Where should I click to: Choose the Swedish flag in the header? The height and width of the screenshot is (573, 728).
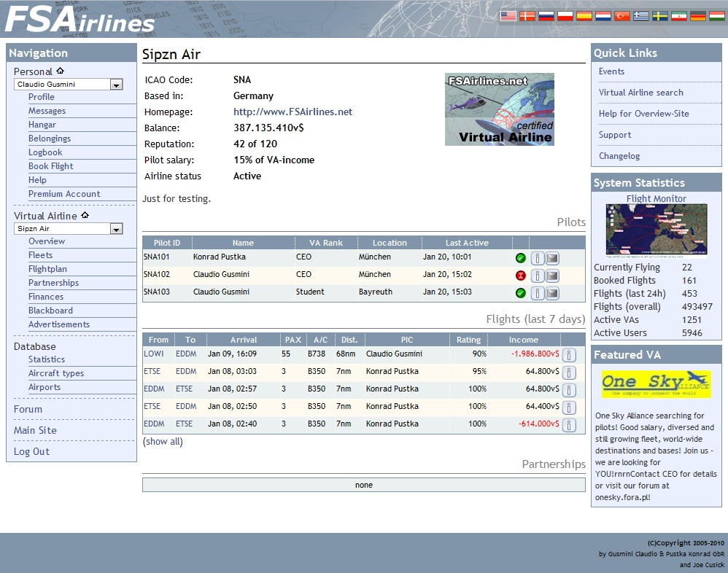click(660, 15)
